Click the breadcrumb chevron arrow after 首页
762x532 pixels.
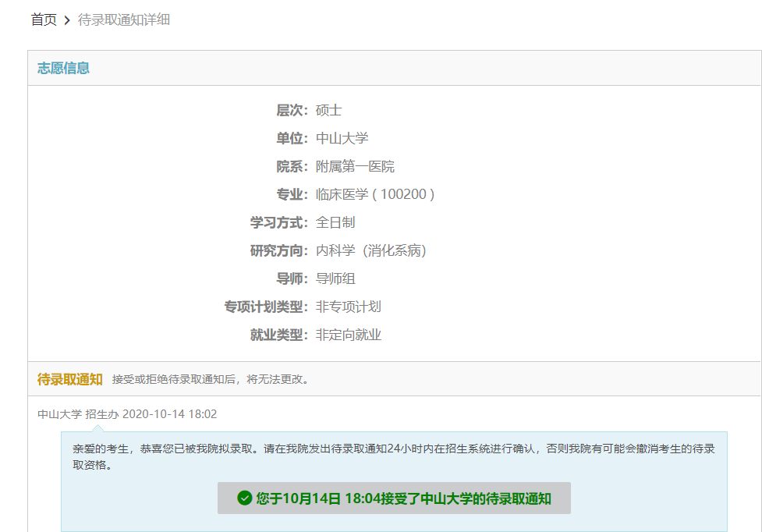[x=67, y=20]
